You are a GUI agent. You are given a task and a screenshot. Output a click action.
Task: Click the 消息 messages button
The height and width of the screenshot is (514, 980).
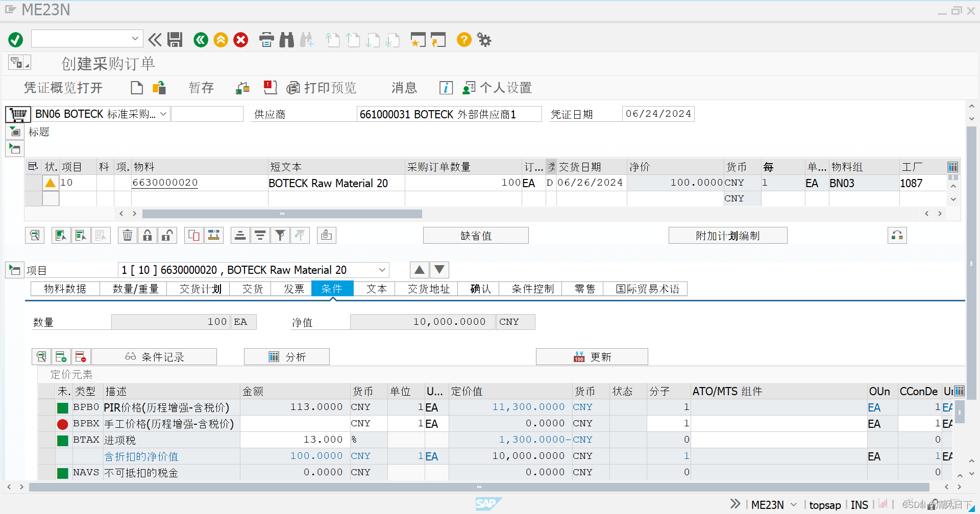point(404,88)
